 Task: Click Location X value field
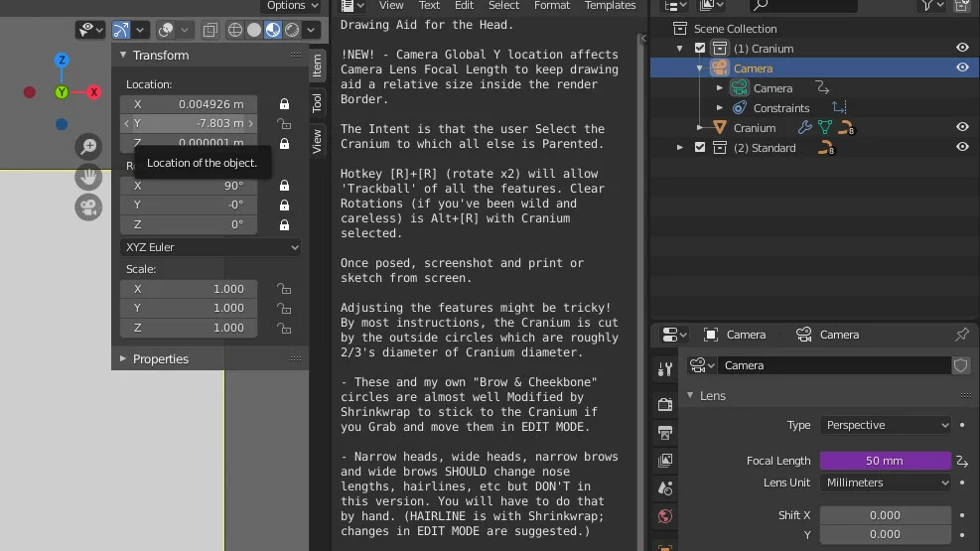click(189, 104)
